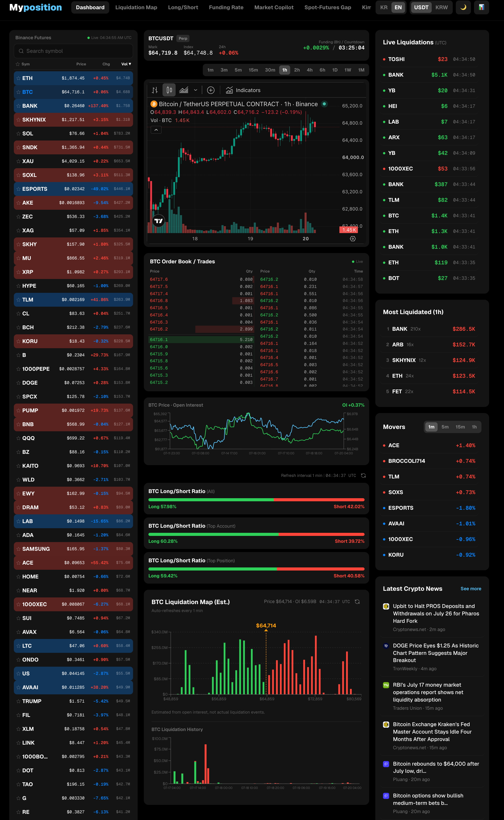The height and width of the screenshot is (820, 504).
Task: Click the BTC Long/Short Ratio (All) bar
Action: coord(256,500)
